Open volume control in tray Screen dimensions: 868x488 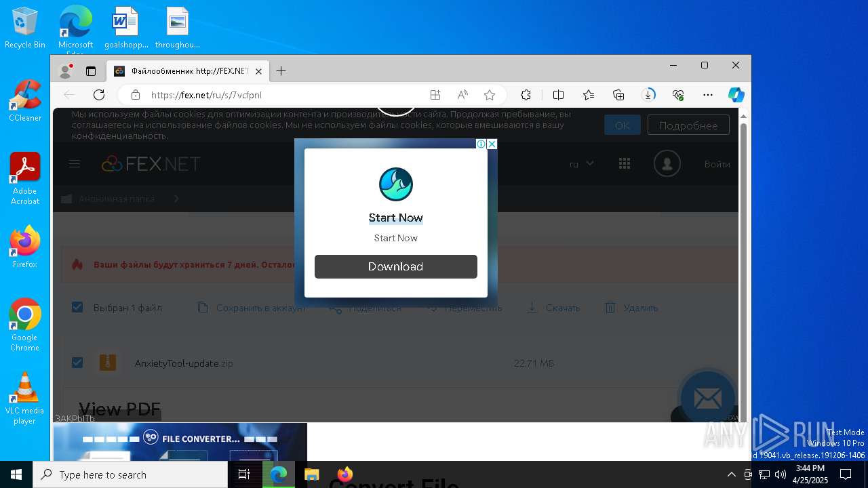[x=781, y=474]
